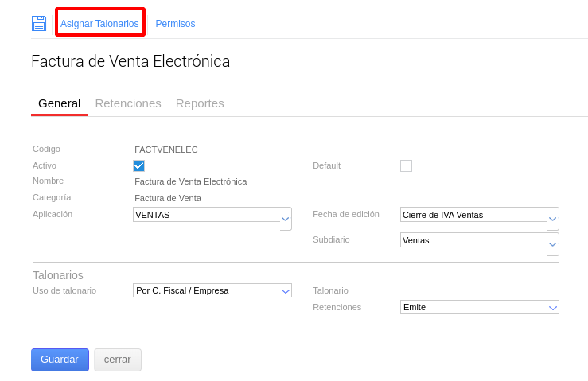Click the cerrar button
This screenshot has width=588, height=381.
(117, 360)
